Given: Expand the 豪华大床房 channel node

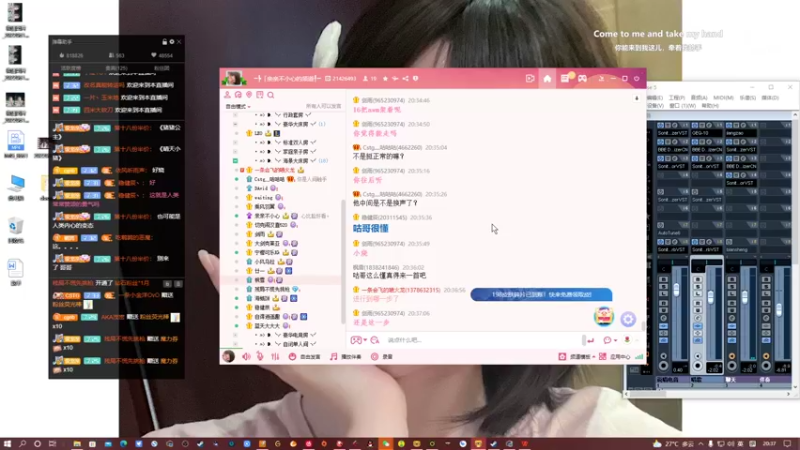Looking at the screenshot, I should [x=235, y=124].
